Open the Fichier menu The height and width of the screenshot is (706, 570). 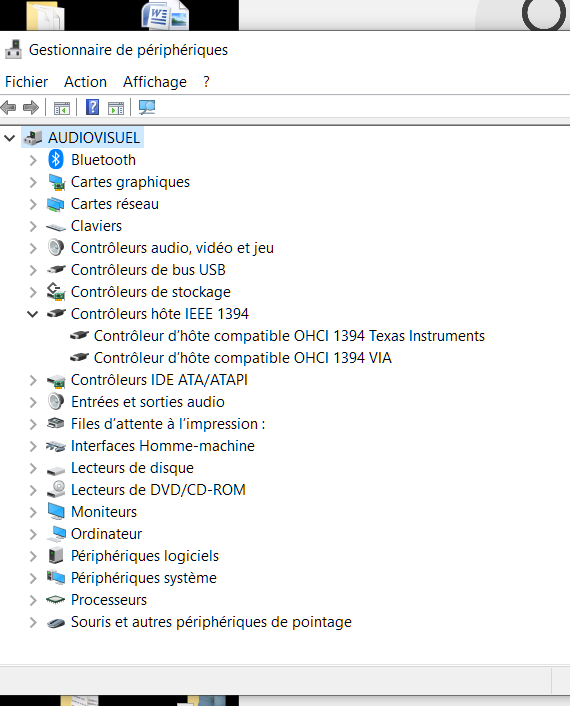pyautogui.click(x=26, y=82)
